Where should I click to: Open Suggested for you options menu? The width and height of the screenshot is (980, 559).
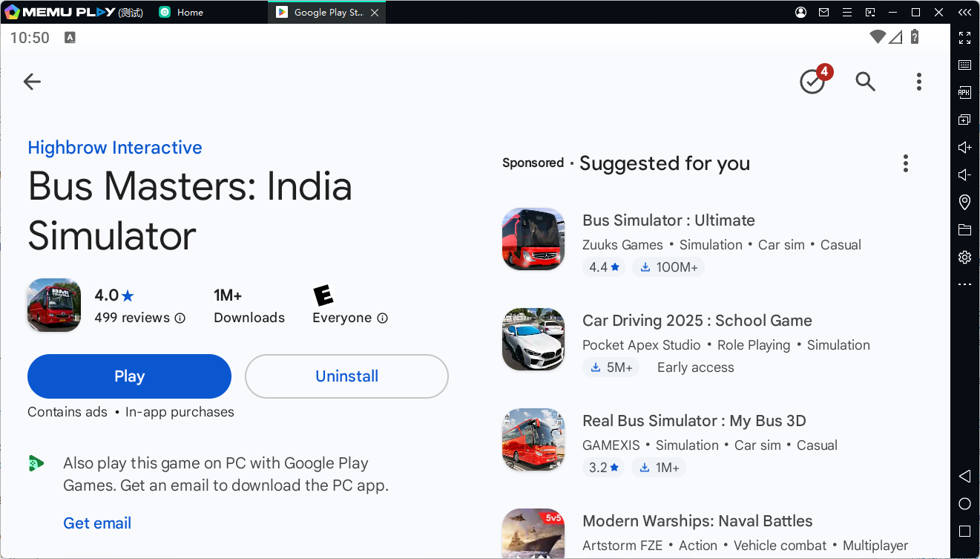tap(905, 163)
